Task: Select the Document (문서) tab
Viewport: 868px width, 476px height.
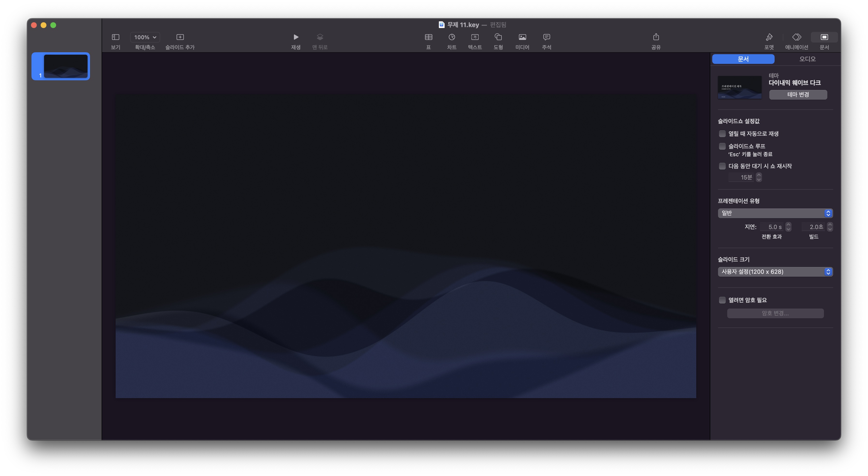Action: [743, 59]
